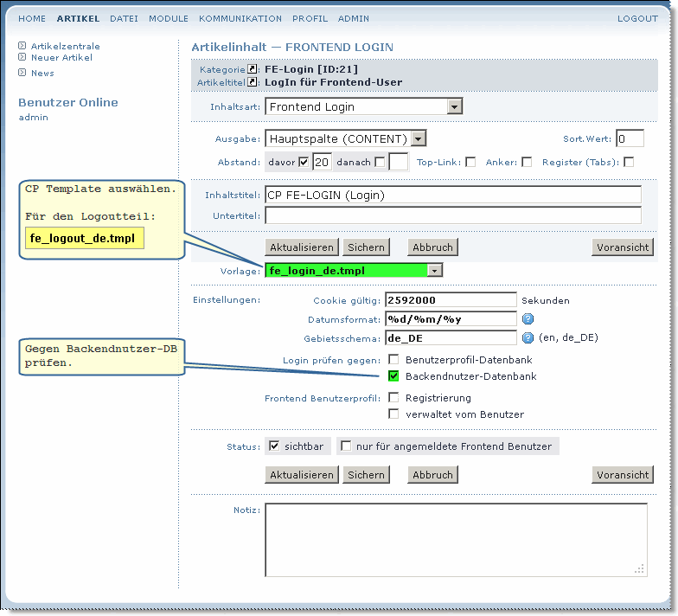
Task: Click the edit icon next to Kategorie
Action: point(253,69)
